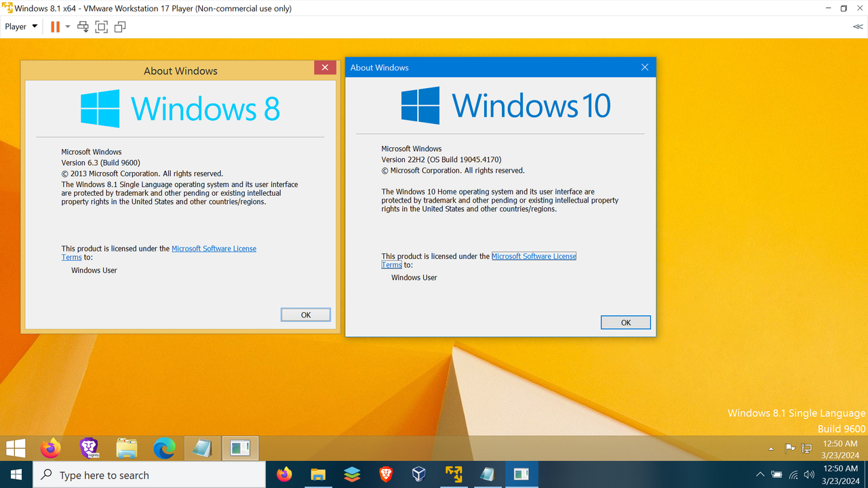Open license terms link in Windows 8 dialog
The width and height of the screenshot is (868, 488).
(x=214, y=249)
